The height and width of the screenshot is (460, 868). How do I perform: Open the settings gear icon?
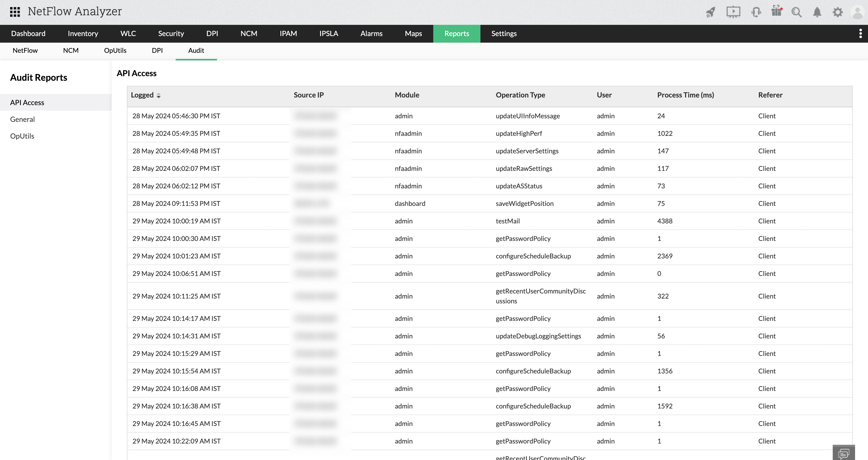click(838, 12)
